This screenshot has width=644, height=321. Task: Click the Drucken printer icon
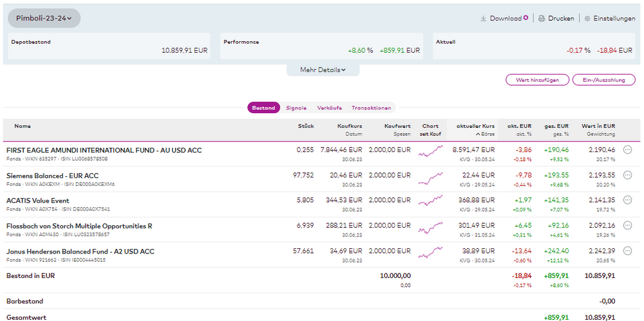coord(542,19)
